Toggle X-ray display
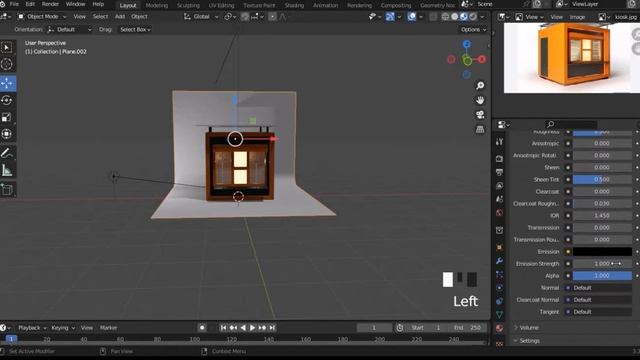 433,17
